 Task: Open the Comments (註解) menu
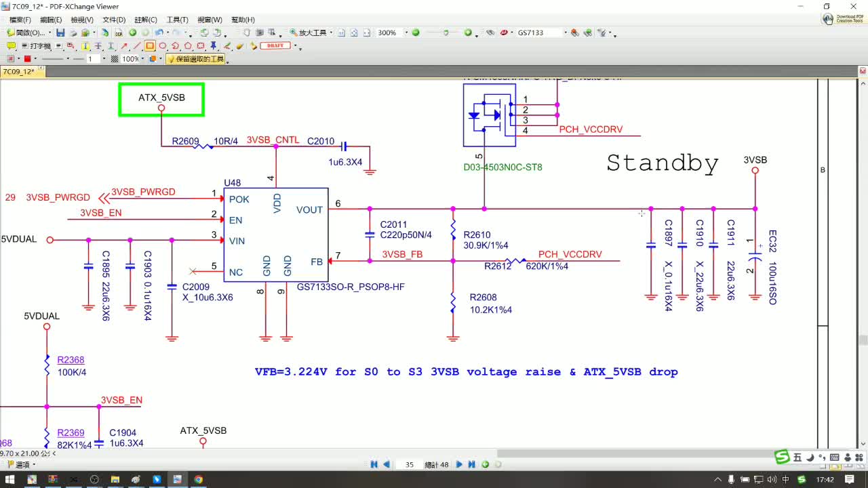[x=145, y=20]
